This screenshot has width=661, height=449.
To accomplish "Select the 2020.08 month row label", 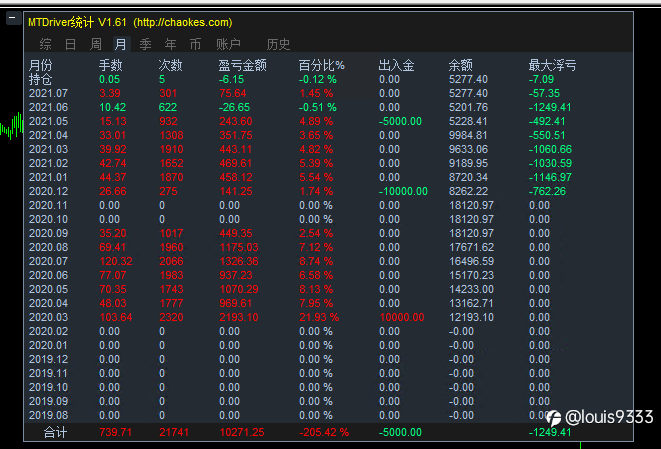I will click(x=48, y=247).
